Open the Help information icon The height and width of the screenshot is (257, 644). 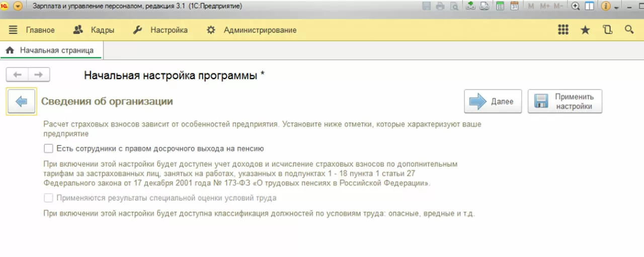605,7
